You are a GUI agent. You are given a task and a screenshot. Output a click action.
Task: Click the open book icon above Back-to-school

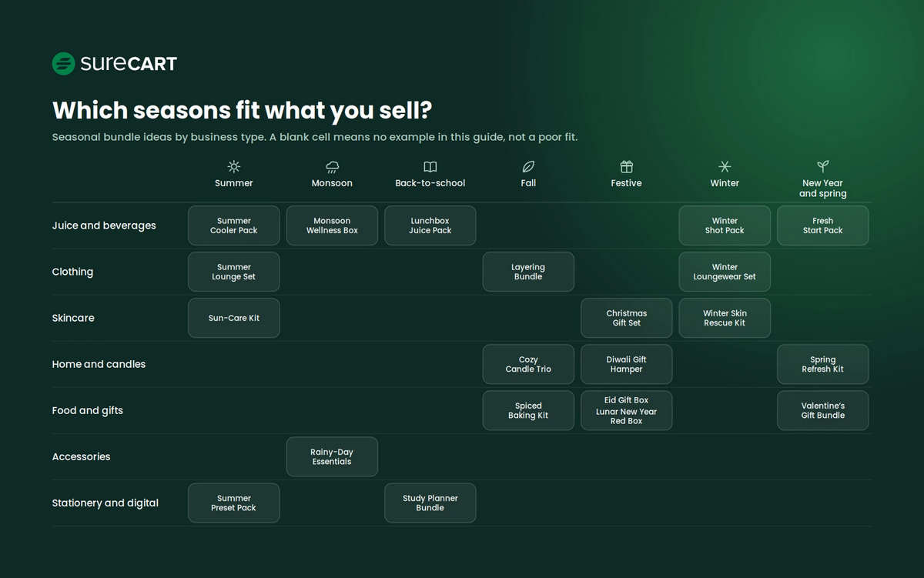430,166
